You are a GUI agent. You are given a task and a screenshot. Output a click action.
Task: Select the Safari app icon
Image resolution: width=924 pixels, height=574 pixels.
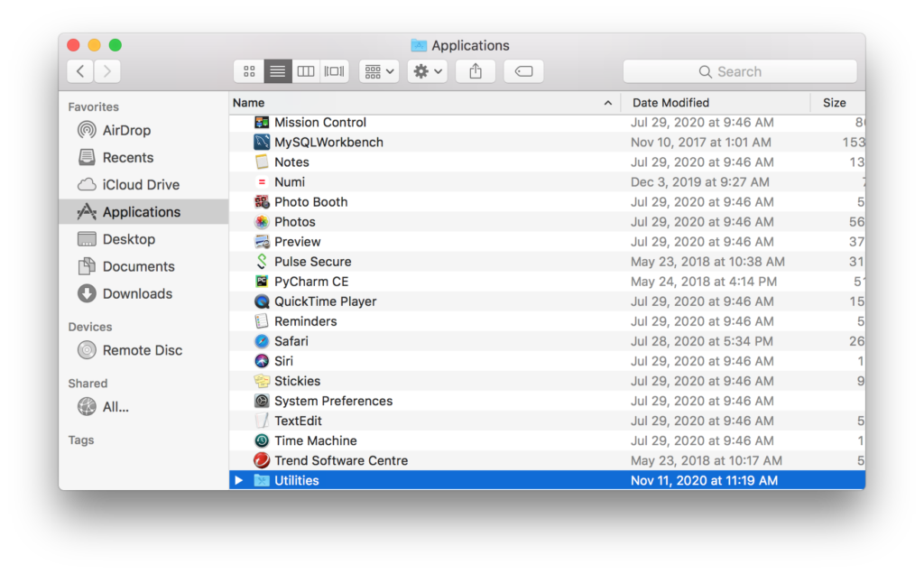[x=262, y=341]
